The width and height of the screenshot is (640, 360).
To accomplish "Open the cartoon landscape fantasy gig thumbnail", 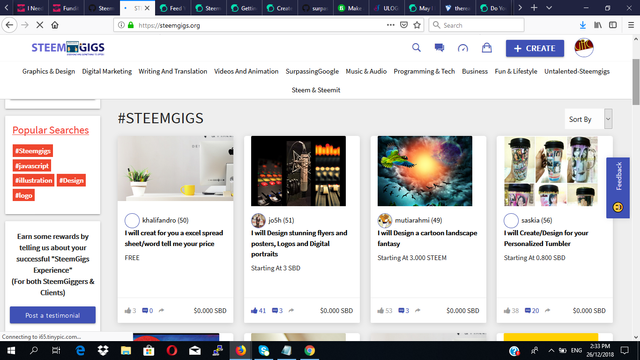I will point(425,171).
